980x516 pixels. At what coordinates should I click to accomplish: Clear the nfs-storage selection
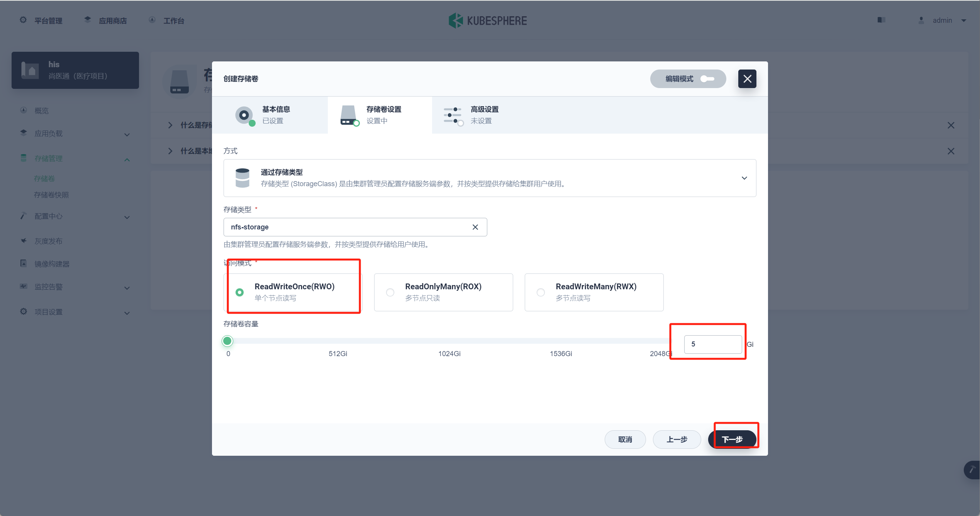point(475,227)
